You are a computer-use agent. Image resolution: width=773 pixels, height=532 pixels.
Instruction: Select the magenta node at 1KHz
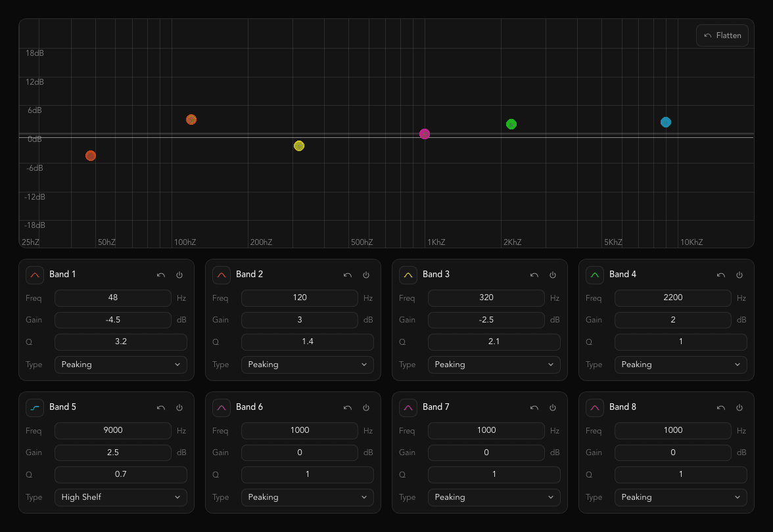(x=425, y=134)
